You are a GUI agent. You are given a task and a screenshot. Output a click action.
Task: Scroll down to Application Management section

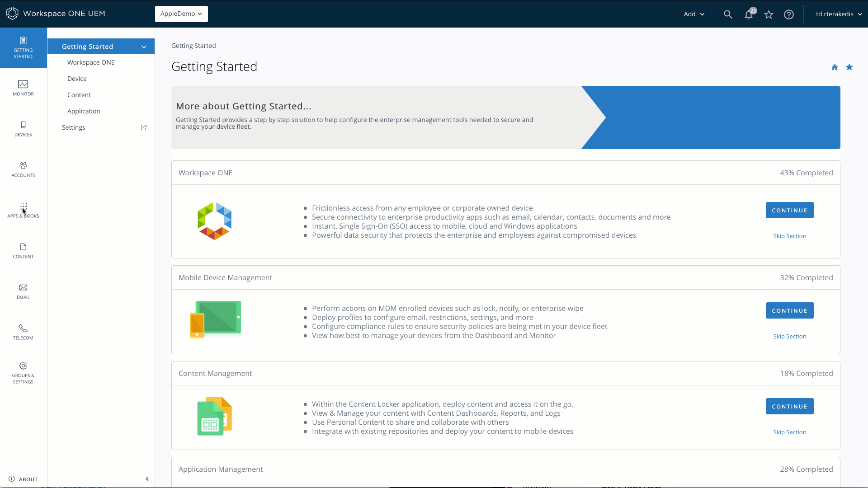pos(221,469)
